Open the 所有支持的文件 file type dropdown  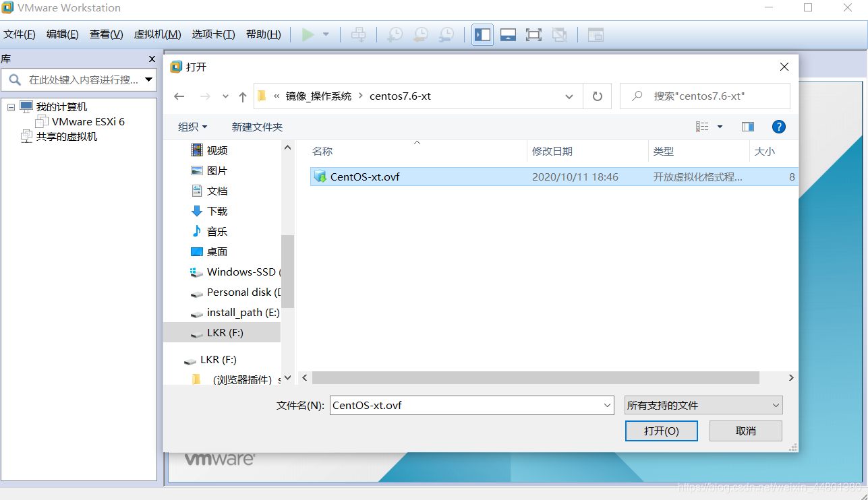pos(703,405)
